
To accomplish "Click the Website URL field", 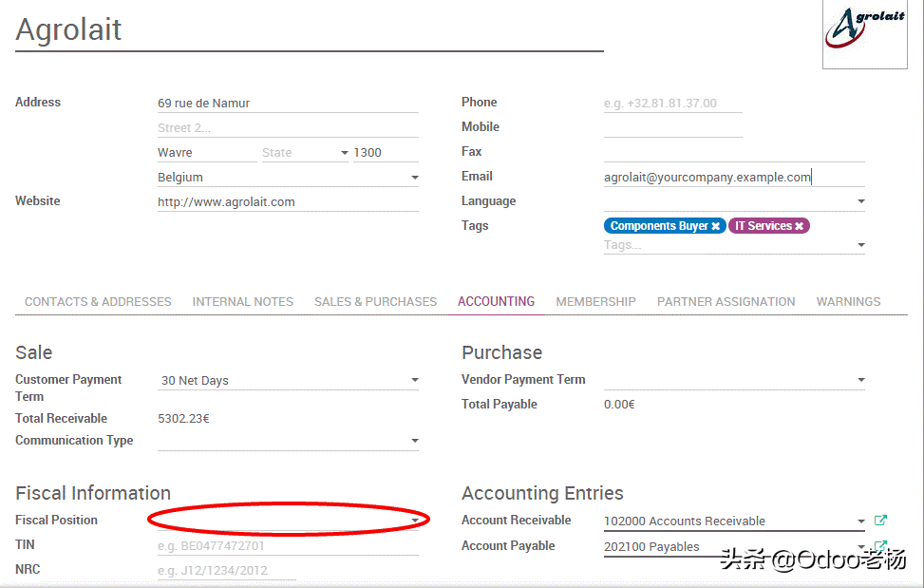I will click(x=287, y=202).
